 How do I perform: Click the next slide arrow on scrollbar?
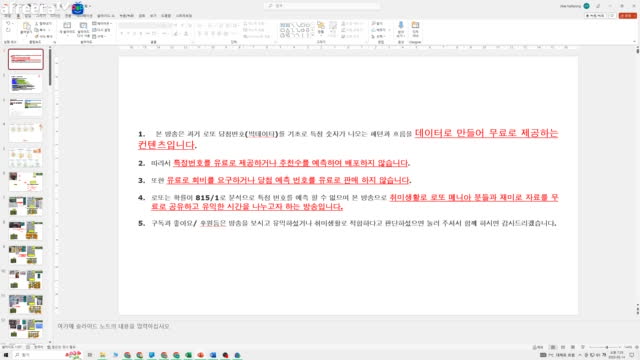pos(638,312)
